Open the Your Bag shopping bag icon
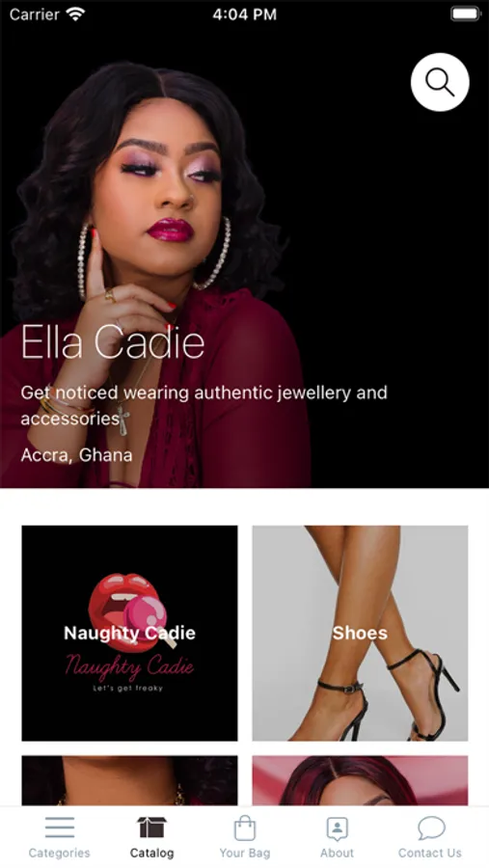This screenshot has width=489, height=868. pos(244,828)
